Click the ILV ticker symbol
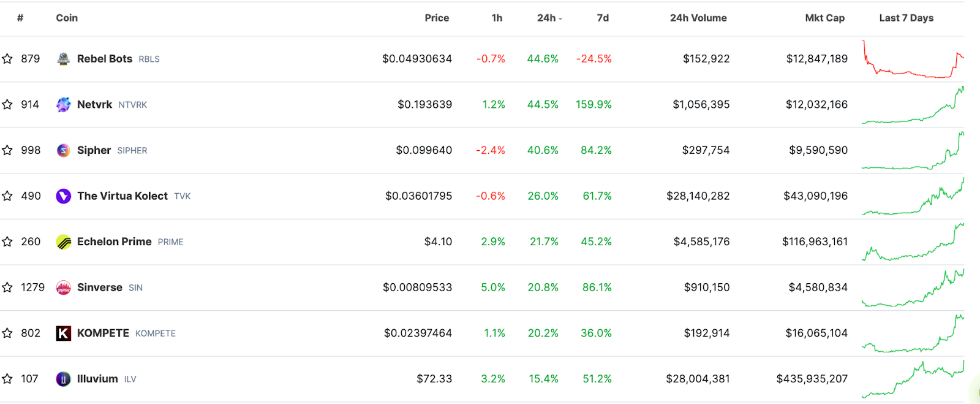 click(x=130, y=379)
